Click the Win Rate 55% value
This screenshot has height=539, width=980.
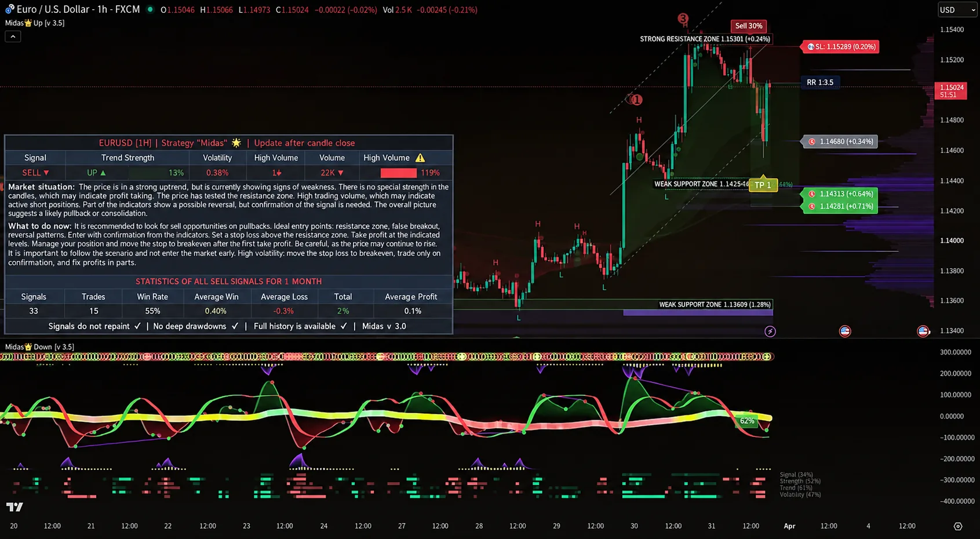pos(152,311)
